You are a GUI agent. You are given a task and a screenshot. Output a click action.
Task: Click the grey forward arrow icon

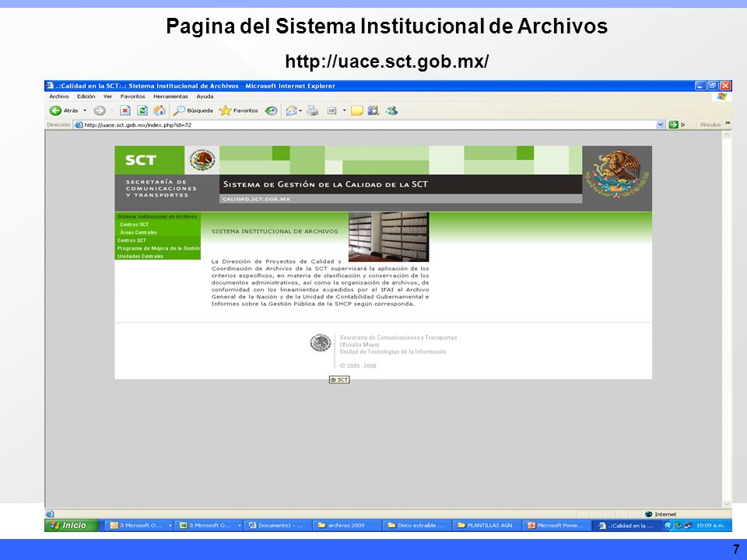click(99, 110)
